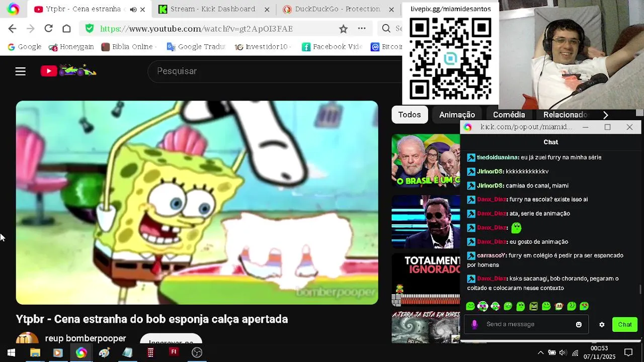Open the media player taskbar icon
The image size is (644, 362).
click(57, 352)
